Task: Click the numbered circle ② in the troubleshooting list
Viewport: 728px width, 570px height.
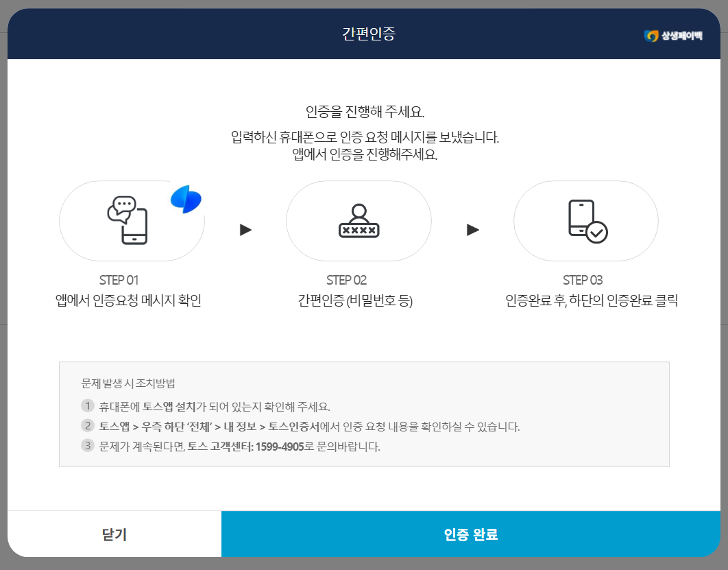Action: 88,425
